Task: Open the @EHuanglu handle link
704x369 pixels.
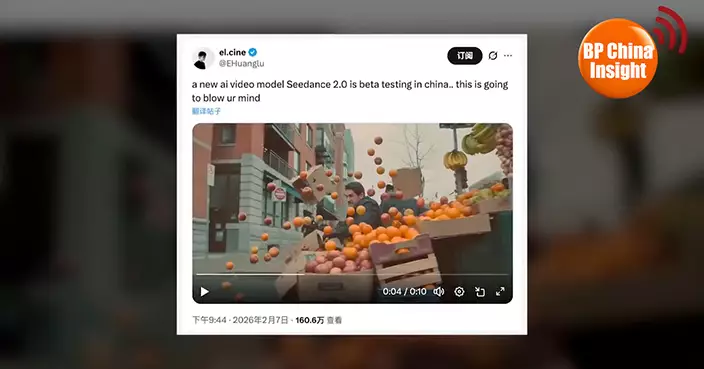Action: tap(242, 64)
